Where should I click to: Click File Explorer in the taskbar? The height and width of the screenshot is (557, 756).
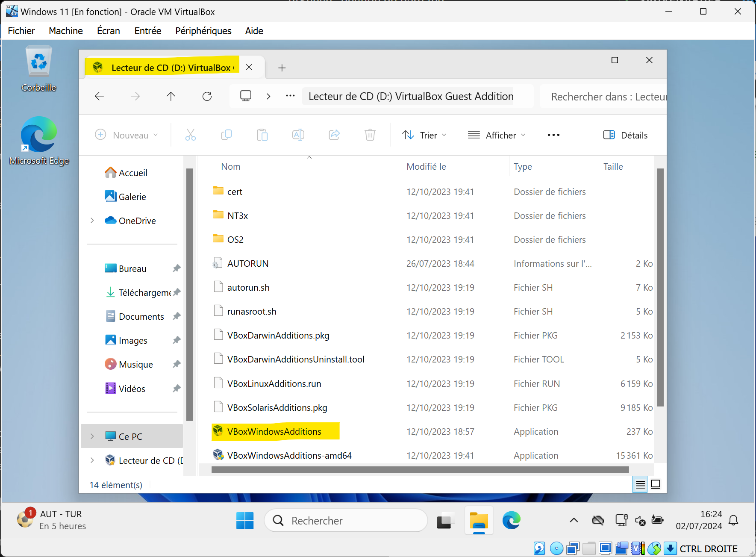(479, 520)
